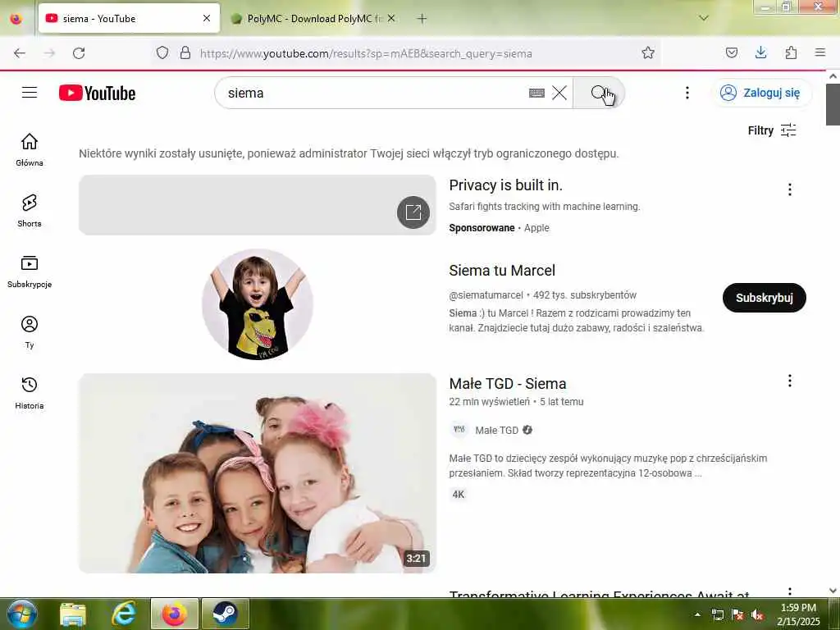Open the Firefox application menu
The height and width of the screenshot is (630, 840).
pos(820,52)
